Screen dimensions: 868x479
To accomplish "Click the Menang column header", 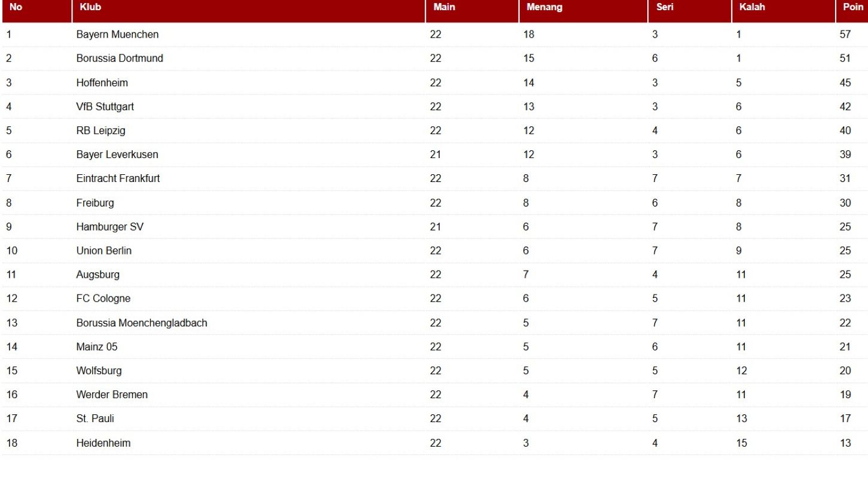I will (544, 7).
